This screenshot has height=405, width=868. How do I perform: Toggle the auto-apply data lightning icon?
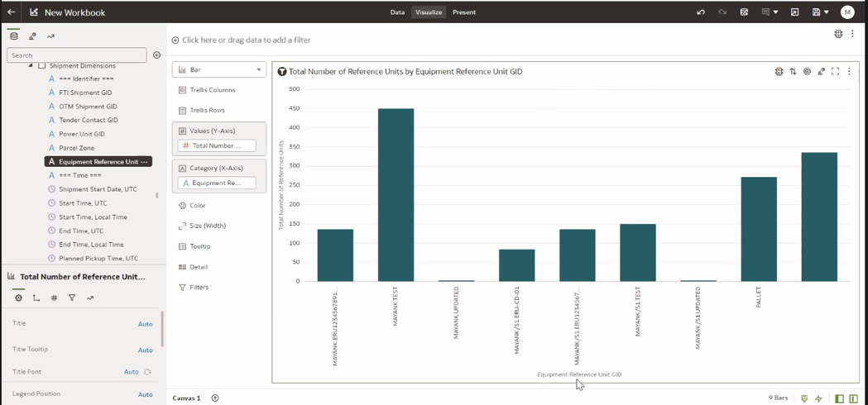pyautogui.click(x=818, y=398)
